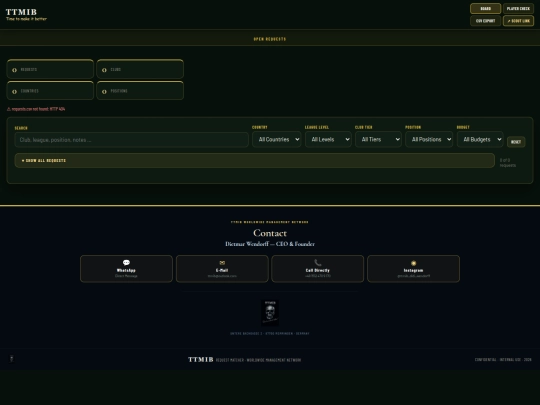Select the Open Requests section header
540x405 pixels.
270,39
